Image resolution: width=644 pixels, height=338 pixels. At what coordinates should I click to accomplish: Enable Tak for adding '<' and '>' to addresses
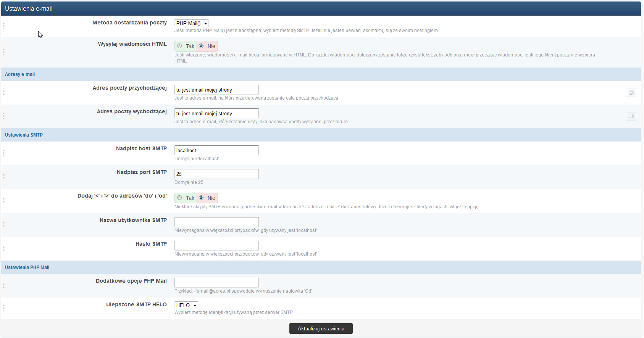pos(179,198)
